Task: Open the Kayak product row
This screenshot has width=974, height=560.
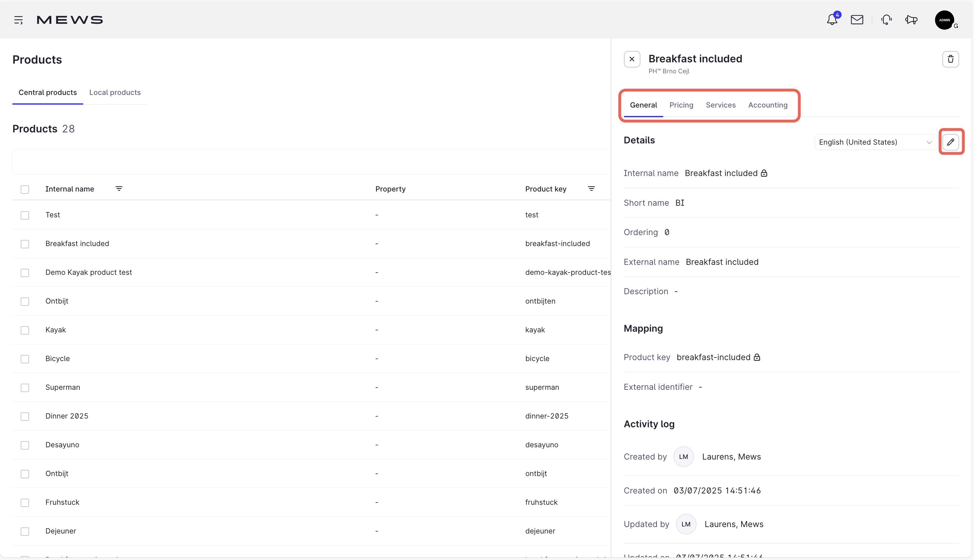Action: pyautogui.click(x=311, y=330)
